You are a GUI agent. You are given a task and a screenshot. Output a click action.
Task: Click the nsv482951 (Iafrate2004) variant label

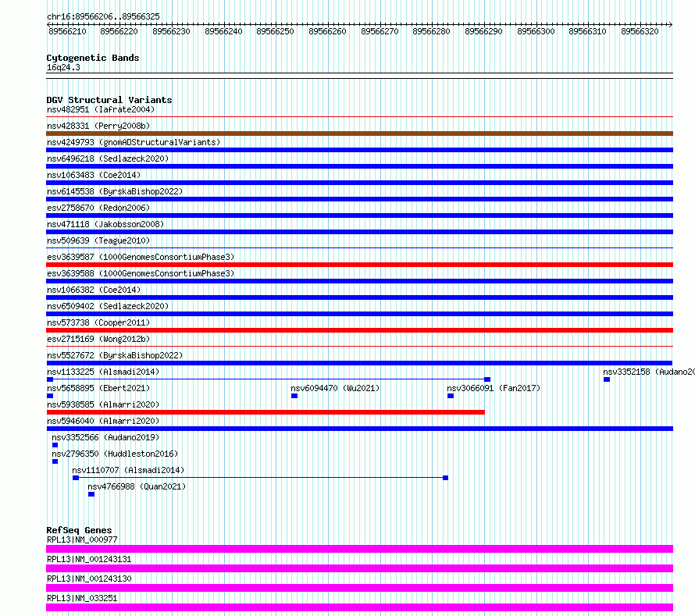[x=101, y=109]
